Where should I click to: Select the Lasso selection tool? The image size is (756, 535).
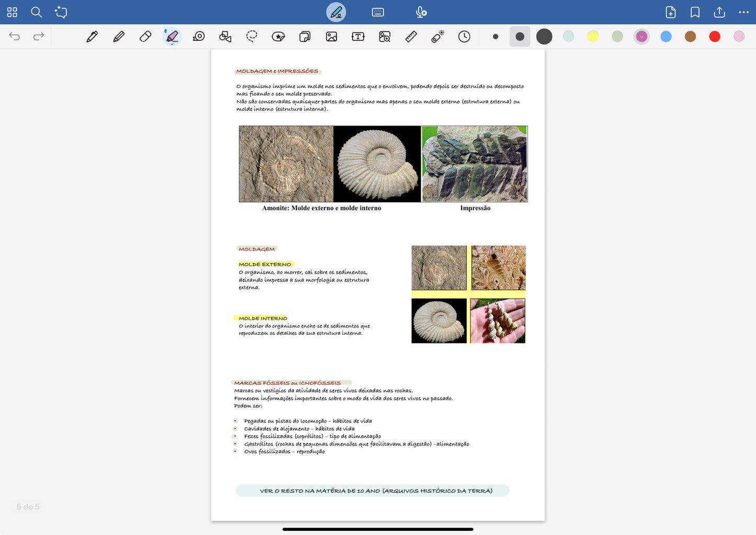pyautogui.click(x=252, y=37)
